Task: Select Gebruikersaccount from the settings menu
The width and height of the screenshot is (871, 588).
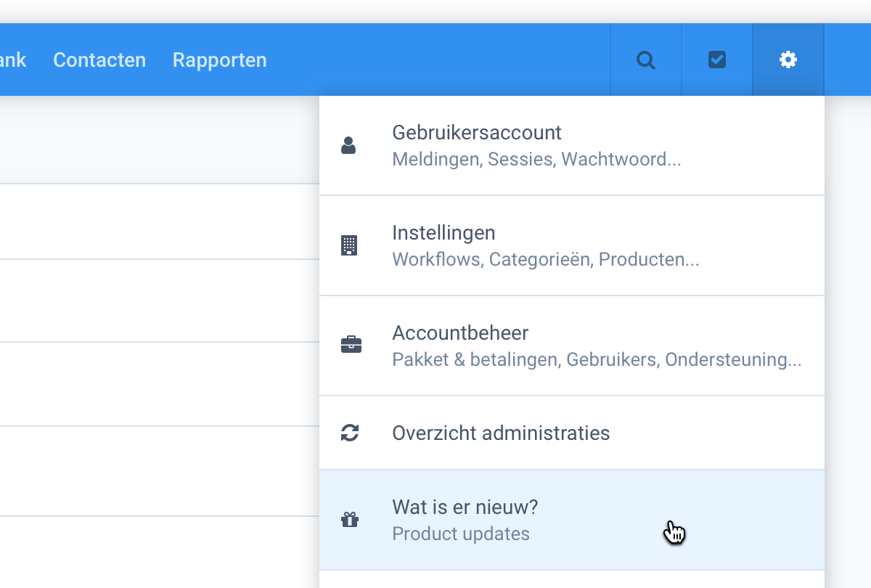Action: click(477, 133)
